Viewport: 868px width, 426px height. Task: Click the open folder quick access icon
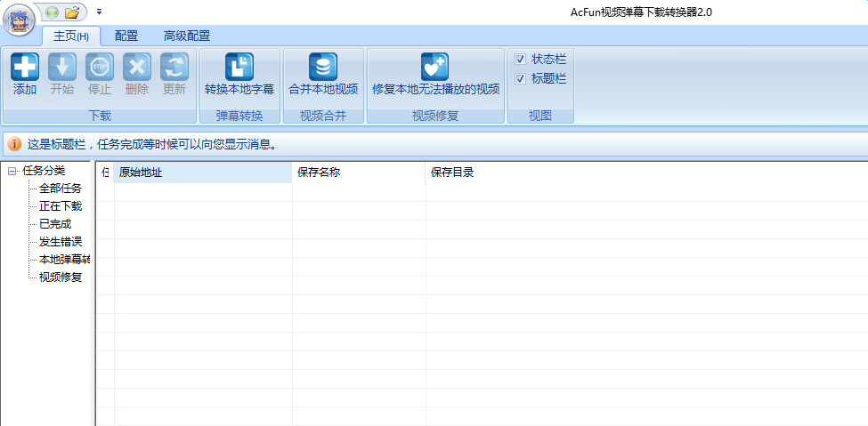click(x=71, y=12)
